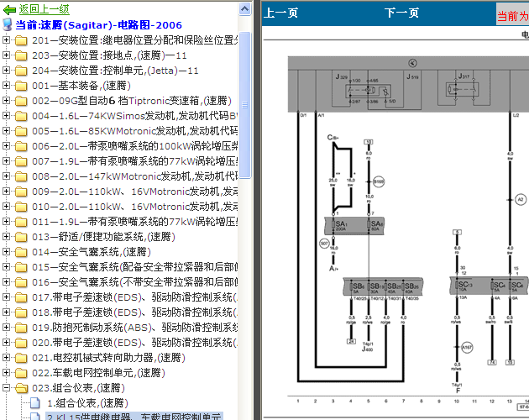The width and height of the screenshot is (529, 420).
Task: Click the 当前为 label in the header
Action: [513, 16]
